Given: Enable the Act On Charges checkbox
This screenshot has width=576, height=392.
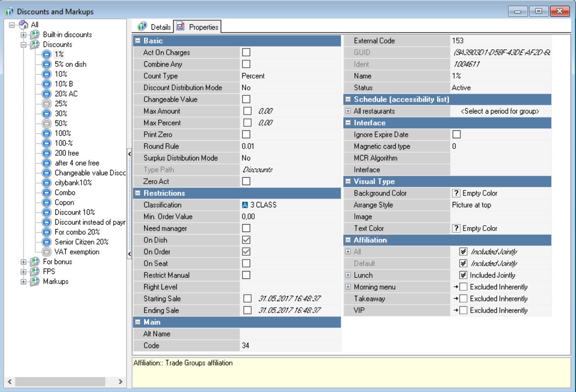Looking at the screenshot, I should pyautogui.click(x=246, y=52).
